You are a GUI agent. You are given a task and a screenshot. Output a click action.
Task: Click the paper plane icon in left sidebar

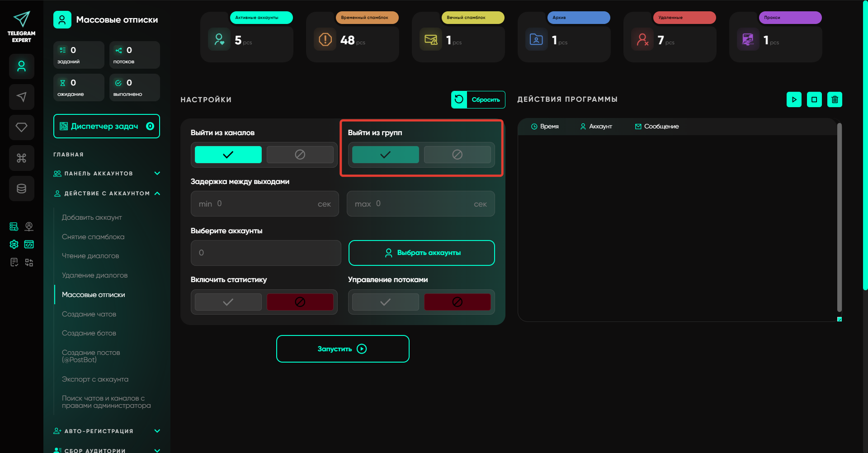(x=21, y=97)
